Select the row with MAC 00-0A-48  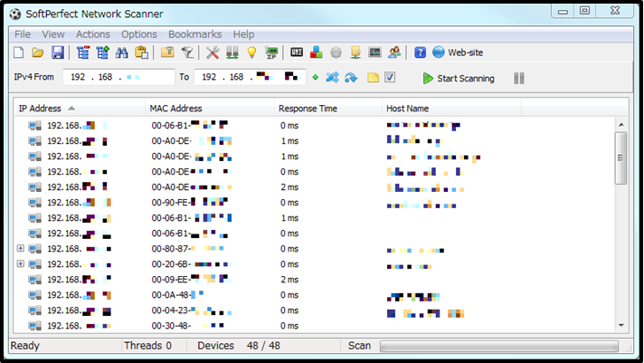coord(314,295)
